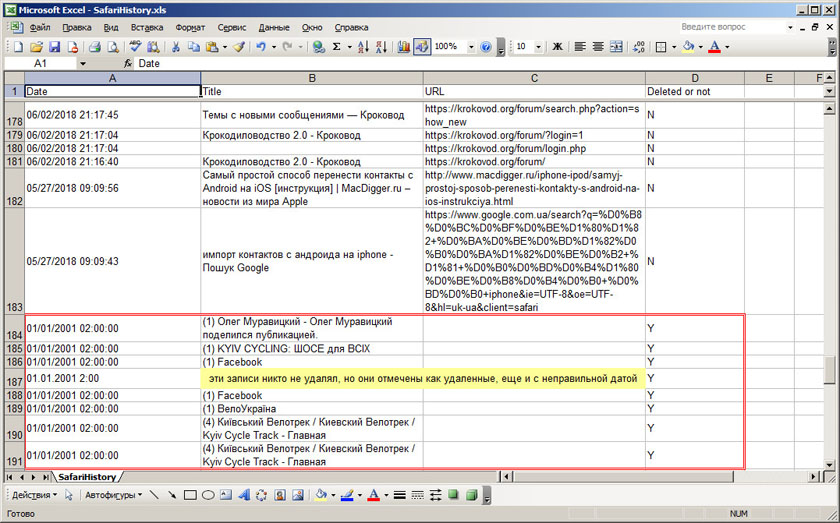The height and width of the screenshot is (523, 840).
Task: Click Merge and Center icon
Action: click(616, 47)
